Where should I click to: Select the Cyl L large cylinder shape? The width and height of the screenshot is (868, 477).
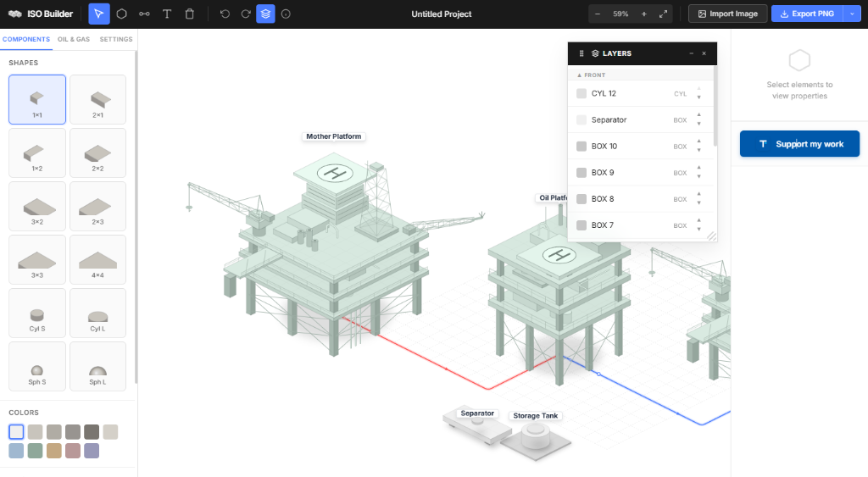pos(98,313)
